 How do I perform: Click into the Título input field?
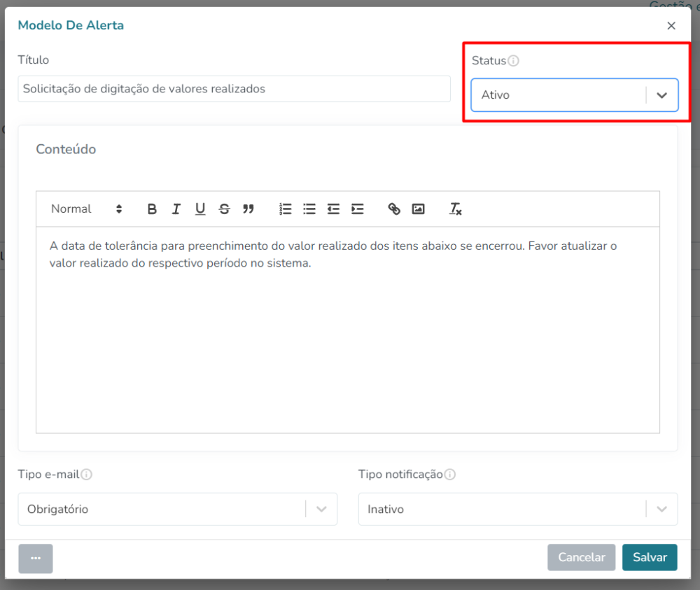234,89
